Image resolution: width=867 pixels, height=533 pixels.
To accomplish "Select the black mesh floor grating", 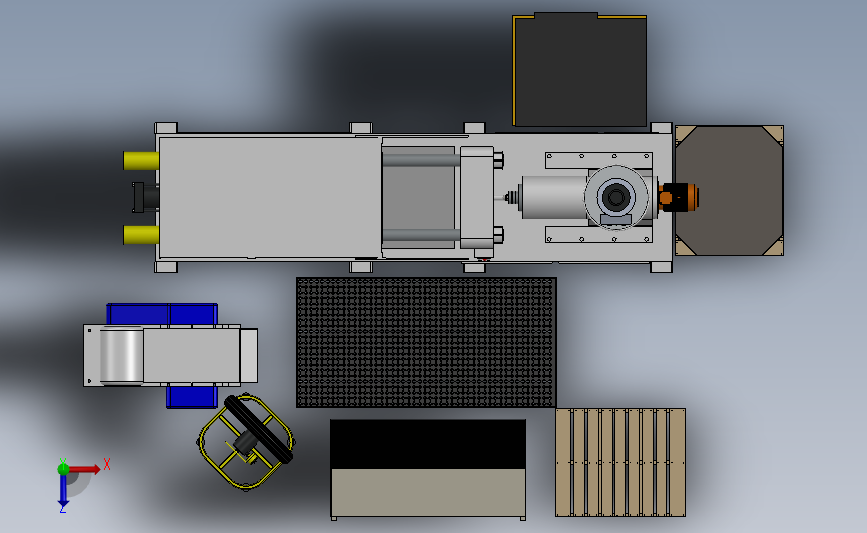I will 426,342.
